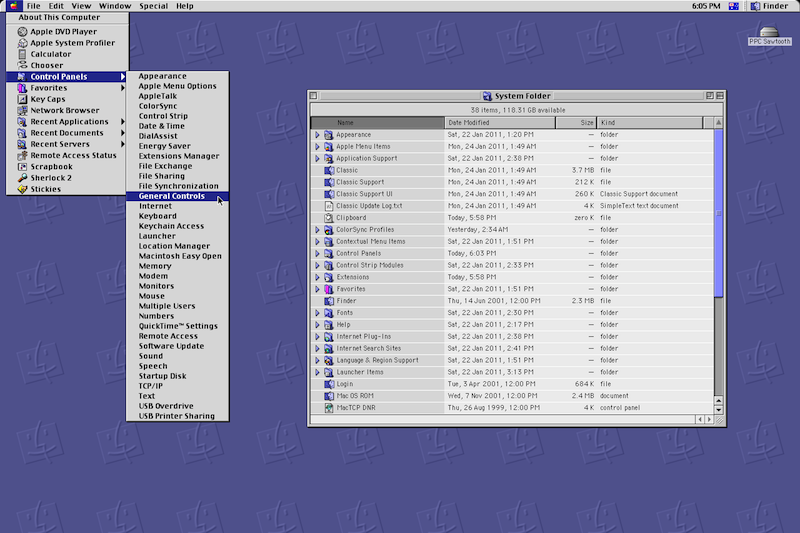Choose General Controls control panel
Viewport: 800px width, 533px height.
(x=177, y=196)
